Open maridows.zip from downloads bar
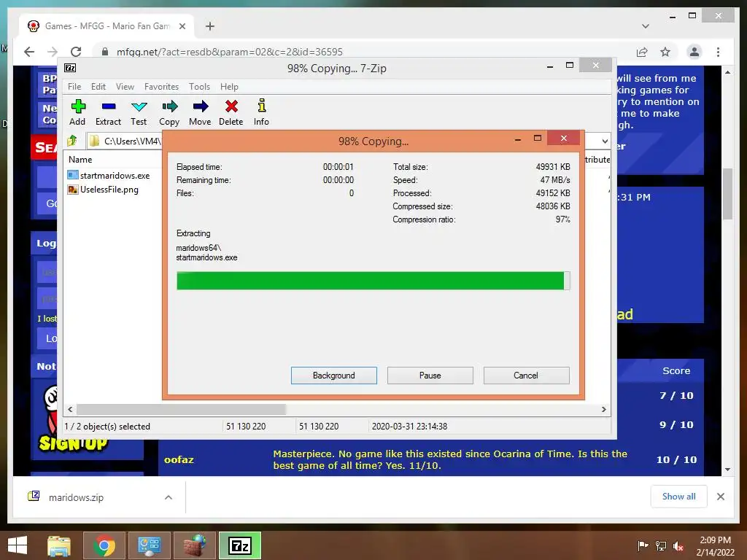Screen dimensions: 747x560 [76, 497]
